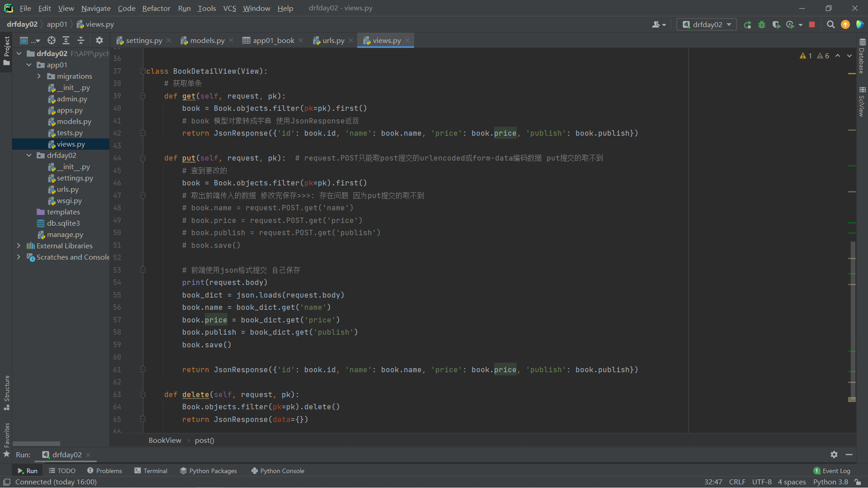Open Run panel settings gear
868x488 pixels.
[x=834, y=455]
